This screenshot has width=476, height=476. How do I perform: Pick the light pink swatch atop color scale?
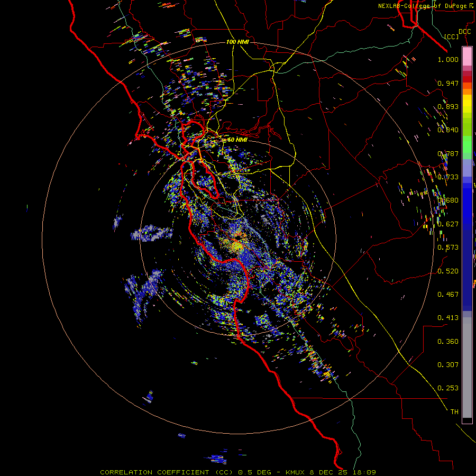(467, 57)
